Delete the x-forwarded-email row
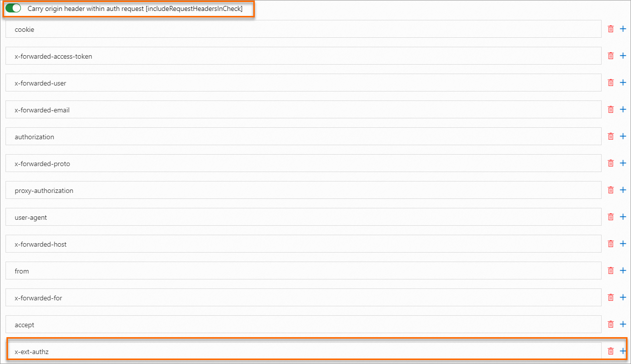The height and width of the screenshot is (364, 631). click(611, 109)
